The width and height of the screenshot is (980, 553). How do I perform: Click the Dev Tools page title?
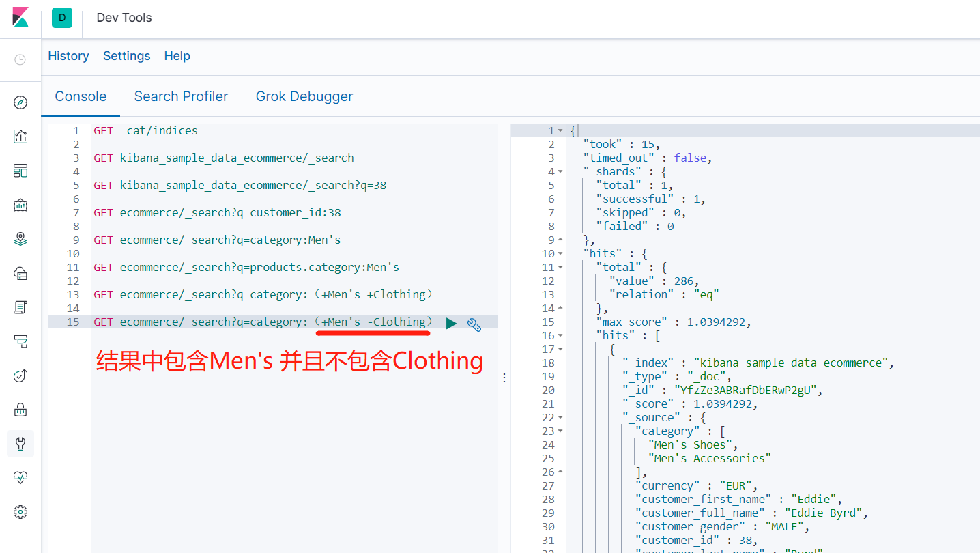pyautogui.click(x=124, y=18)
